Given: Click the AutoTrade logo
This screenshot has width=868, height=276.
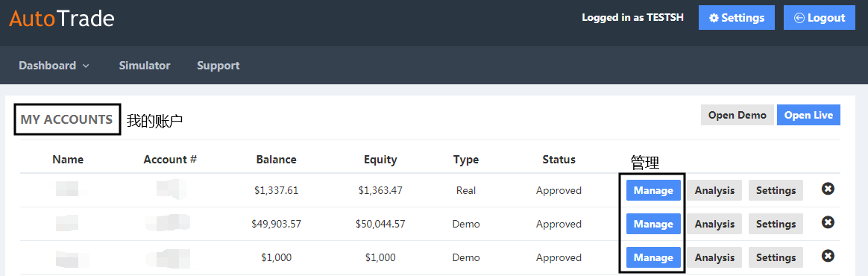Looking at the screenshot, I should (61, 19).
